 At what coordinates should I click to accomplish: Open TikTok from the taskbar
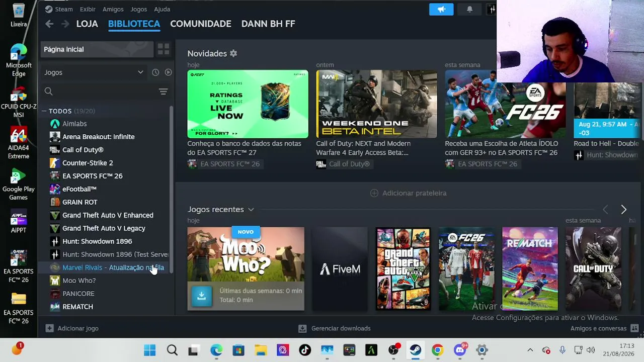(305, 350)
